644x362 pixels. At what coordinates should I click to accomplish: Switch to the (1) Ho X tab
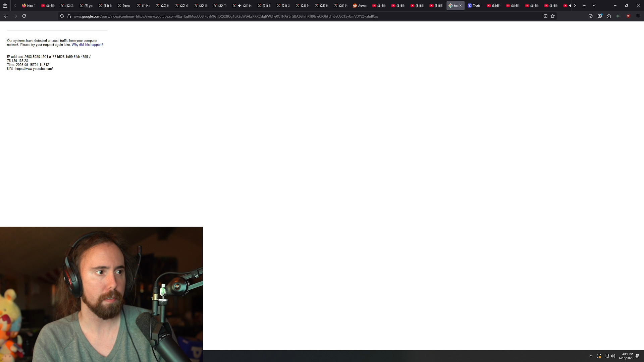144,6
